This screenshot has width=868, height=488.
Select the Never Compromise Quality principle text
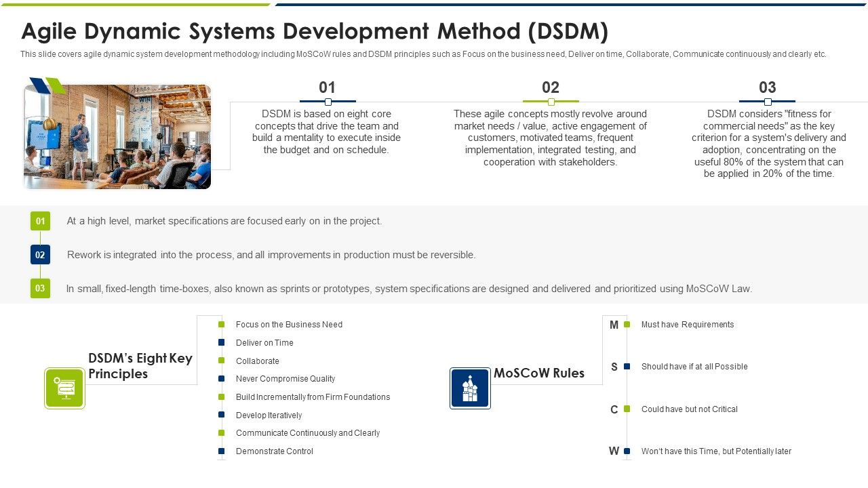285,379
